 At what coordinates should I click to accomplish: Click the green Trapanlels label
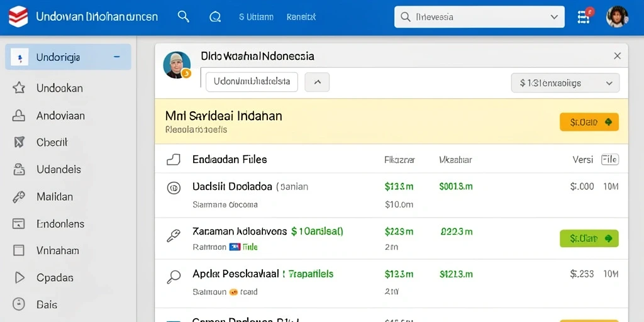tap(311, 274)
